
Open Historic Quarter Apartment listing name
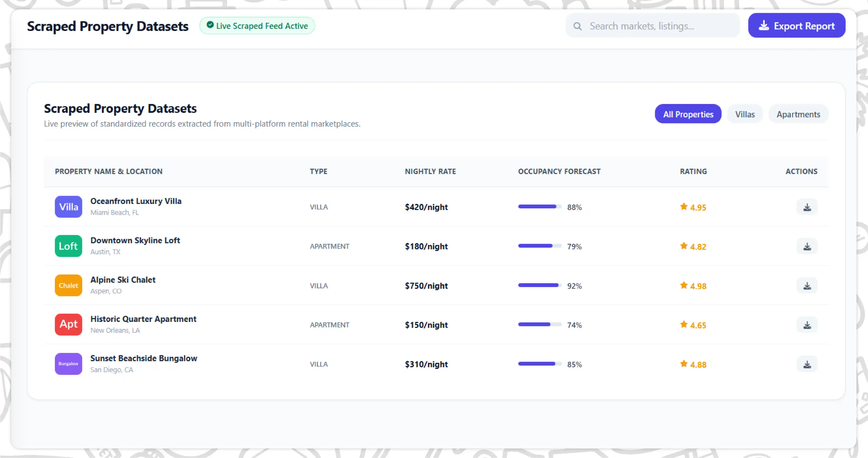tap(143, 319)
